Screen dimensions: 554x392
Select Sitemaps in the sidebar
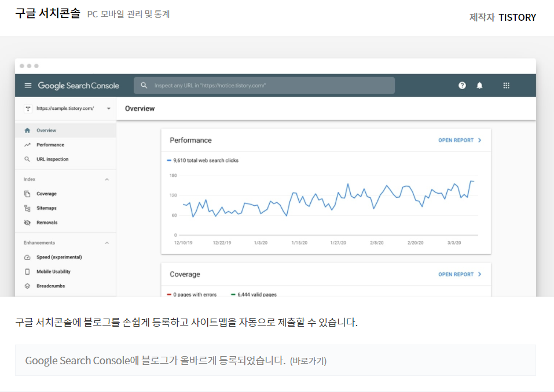pyautogui.click(x=65, y=208)
